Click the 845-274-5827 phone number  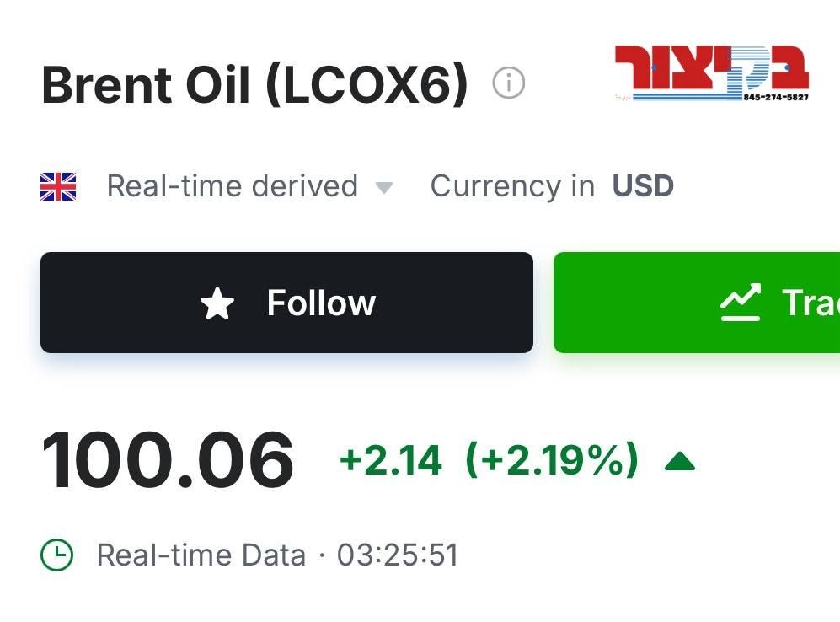tap(776, 97)
